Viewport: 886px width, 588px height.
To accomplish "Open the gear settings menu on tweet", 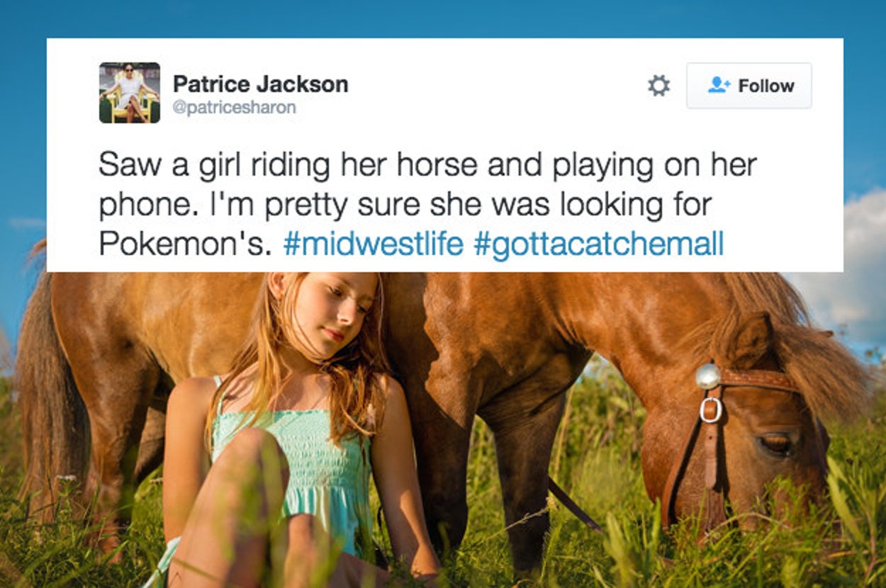I will (x=658, y=86).
